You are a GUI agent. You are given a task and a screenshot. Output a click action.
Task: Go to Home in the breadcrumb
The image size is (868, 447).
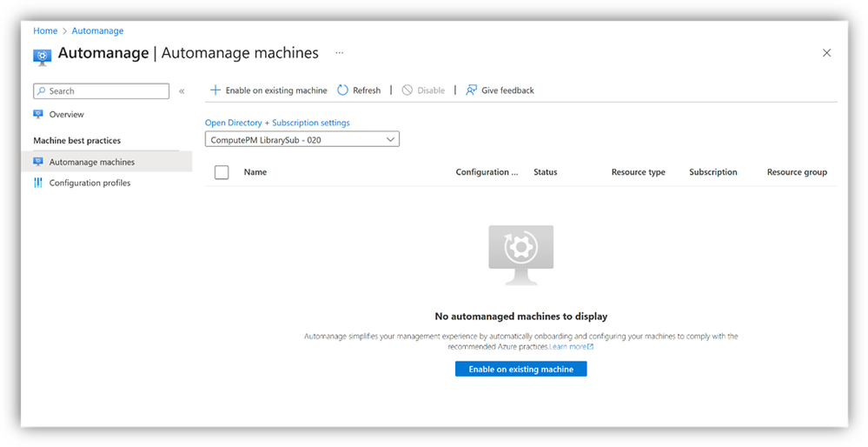point(45,31)
